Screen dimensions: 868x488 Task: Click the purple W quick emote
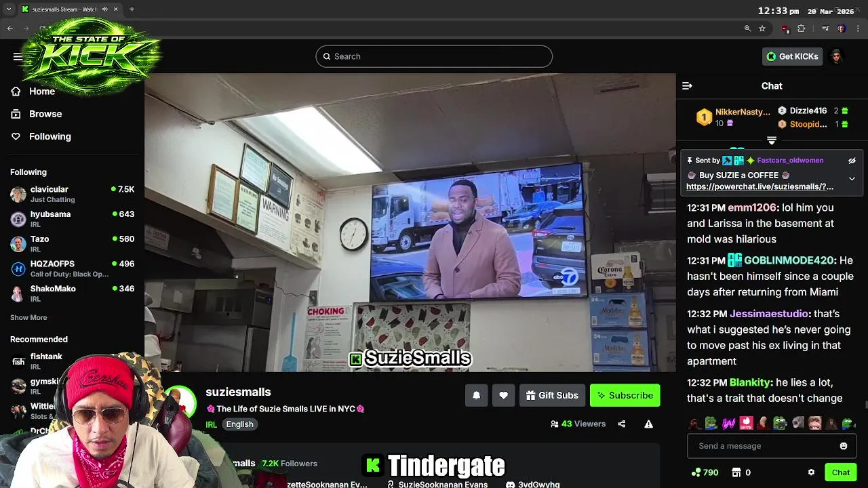coord(729,424)
